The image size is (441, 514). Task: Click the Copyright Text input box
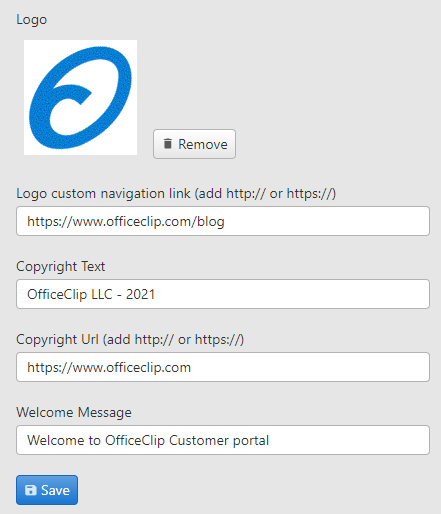pos(223,294)
